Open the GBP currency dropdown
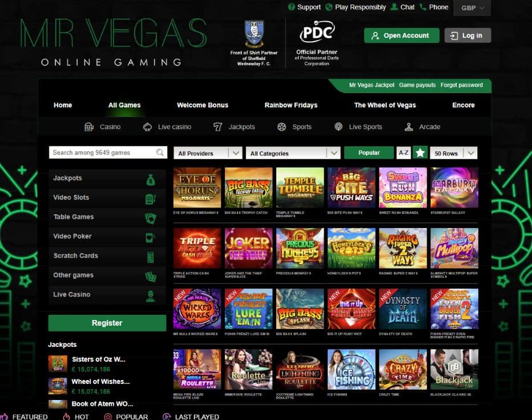Image resolution: width=532 pixels, height=420 pixels. [472, 8]
